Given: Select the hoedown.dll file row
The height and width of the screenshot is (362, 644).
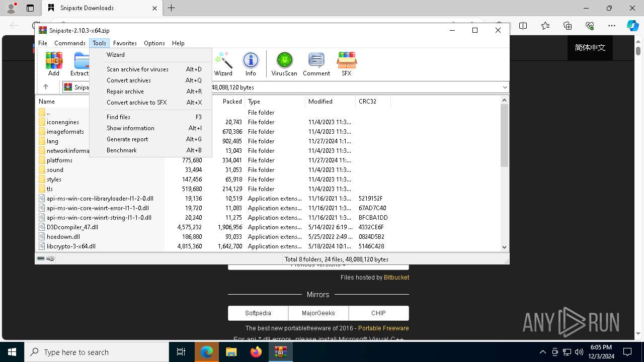Looking at the screenshot, I should click(268, 237).
